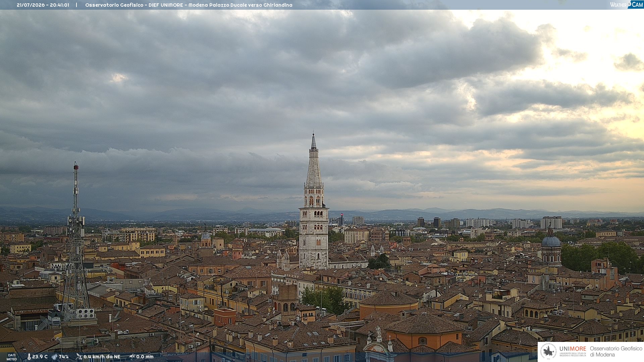This screenshot has height=362, width=644.
Task: Select the '74%' humidity value
Action: [64, 357]
